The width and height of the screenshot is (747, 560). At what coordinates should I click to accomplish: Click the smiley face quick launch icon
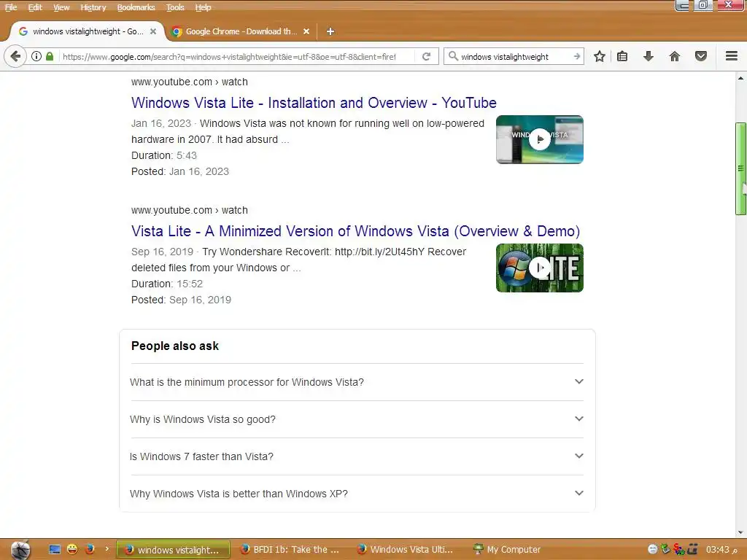pos(72,550)
